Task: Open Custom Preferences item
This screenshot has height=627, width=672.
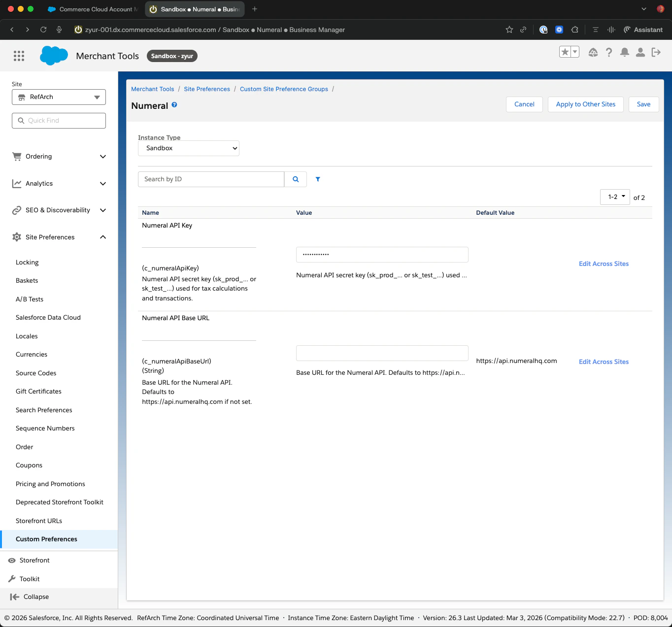Action: click(x=46, y=539)
